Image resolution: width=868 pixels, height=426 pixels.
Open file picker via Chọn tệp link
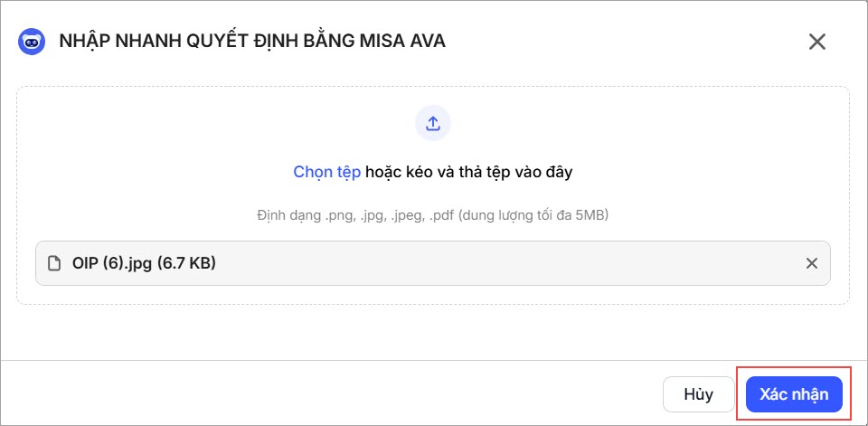tap(326, 172)
